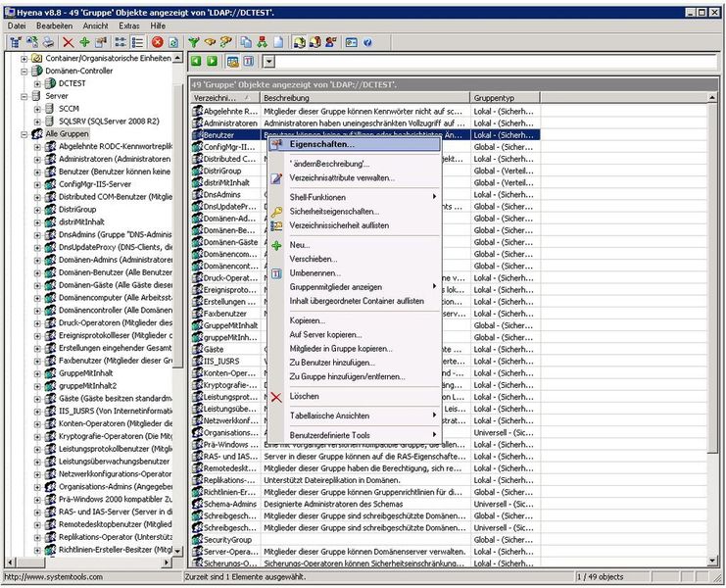Select the Replikations- row in the list
Viewport: 726px width, 588px height.
pos(364,480)
